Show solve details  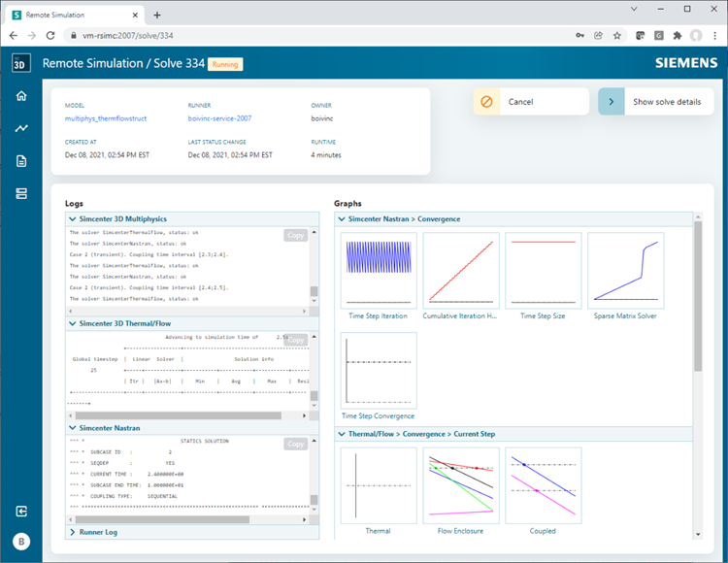click(x=655, y=102)
